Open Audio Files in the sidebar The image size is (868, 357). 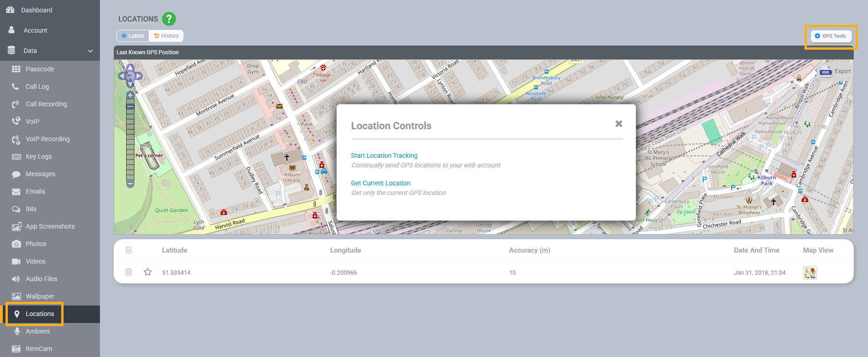[x=41, y=279]
